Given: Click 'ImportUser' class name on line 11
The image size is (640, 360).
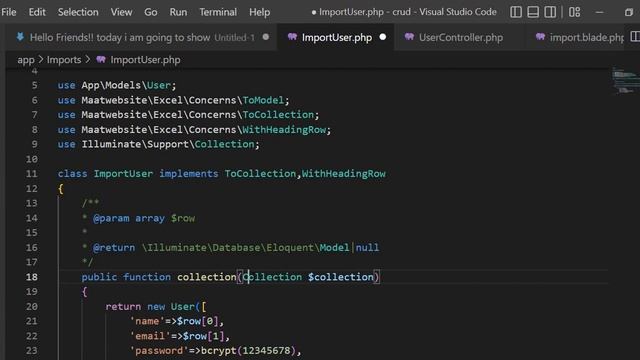Looking at the screenshot, I should pyautogui.click(x=123, y=173).
